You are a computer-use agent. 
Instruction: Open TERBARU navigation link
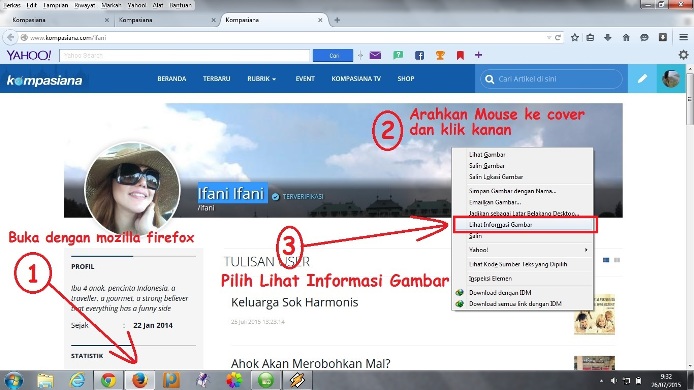coord(216,79)
